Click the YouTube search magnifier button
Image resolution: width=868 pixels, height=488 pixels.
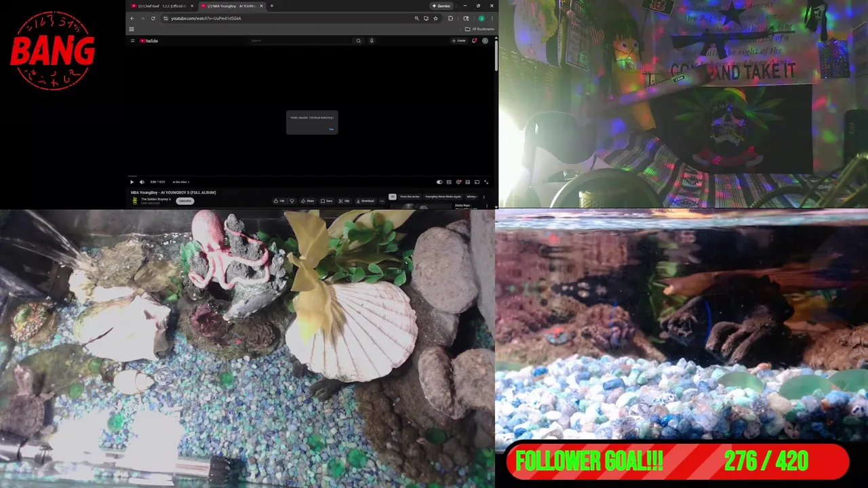click(x=359, y=41)
